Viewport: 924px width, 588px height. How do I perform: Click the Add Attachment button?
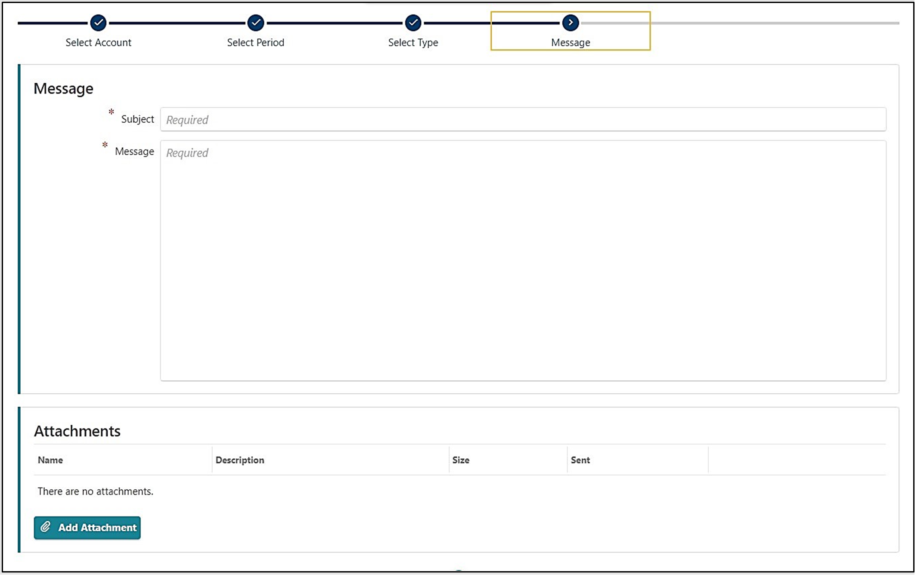coord(87,527)
